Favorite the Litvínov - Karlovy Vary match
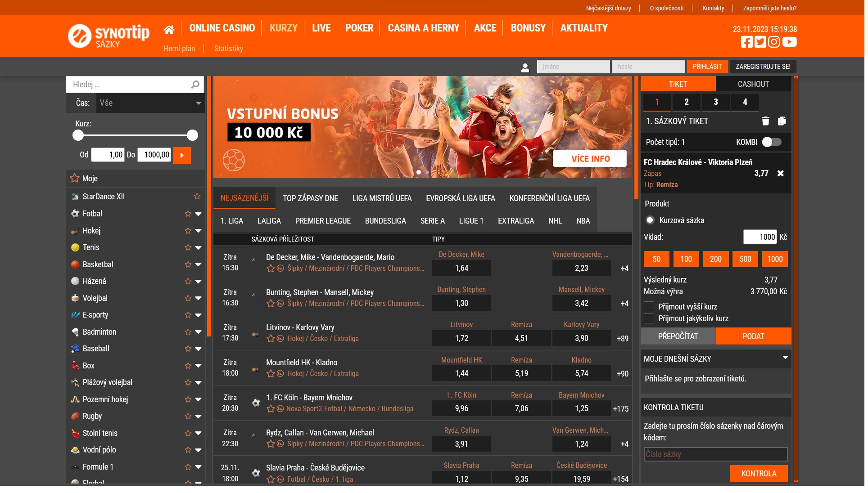 [271, 339]
